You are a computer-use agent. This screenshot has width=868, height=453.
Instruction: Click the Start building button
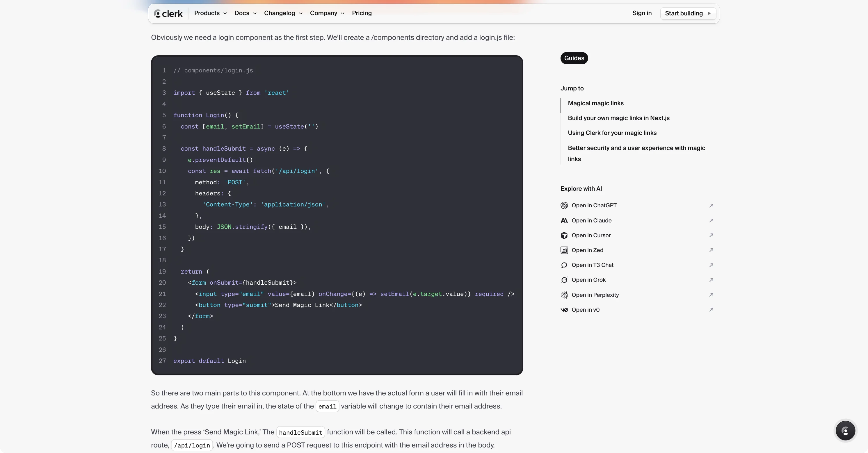[x=688, y=13]
